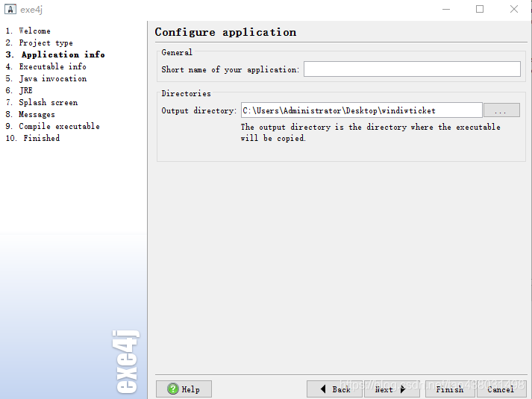
Task: Select step 2 Project type
Action: (40, 43)
